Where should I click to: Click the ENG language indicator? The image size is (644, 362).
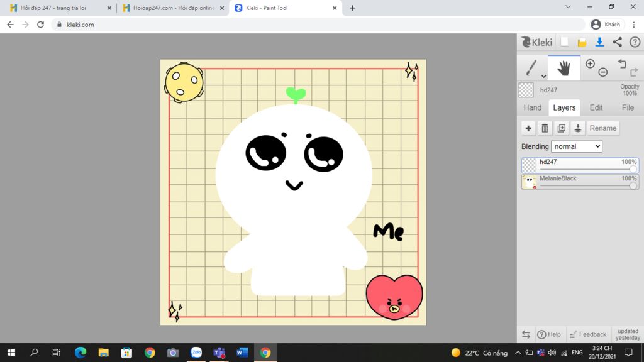(x=577, y=353)
